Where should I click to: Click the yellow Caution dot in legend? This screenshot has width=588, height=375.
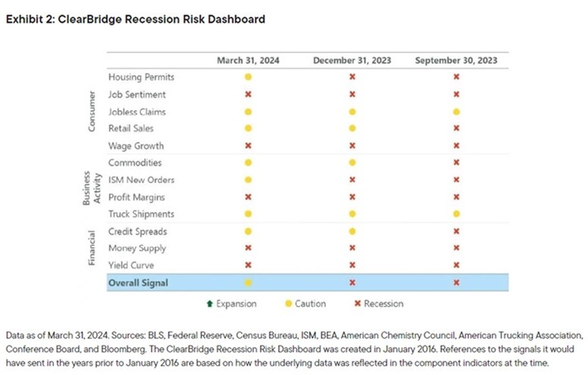287,303
